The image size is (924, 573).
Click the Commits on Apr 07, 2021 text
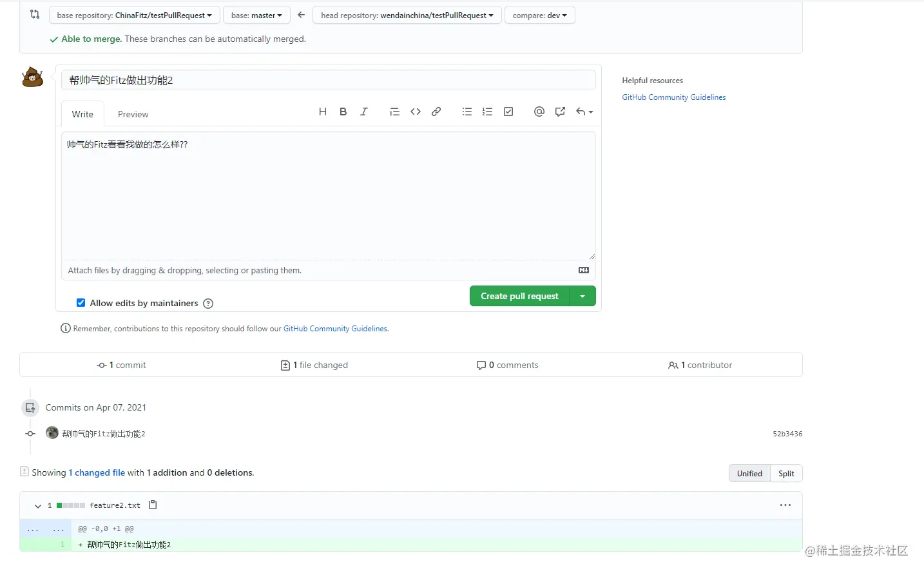click(x=95, y=407)
